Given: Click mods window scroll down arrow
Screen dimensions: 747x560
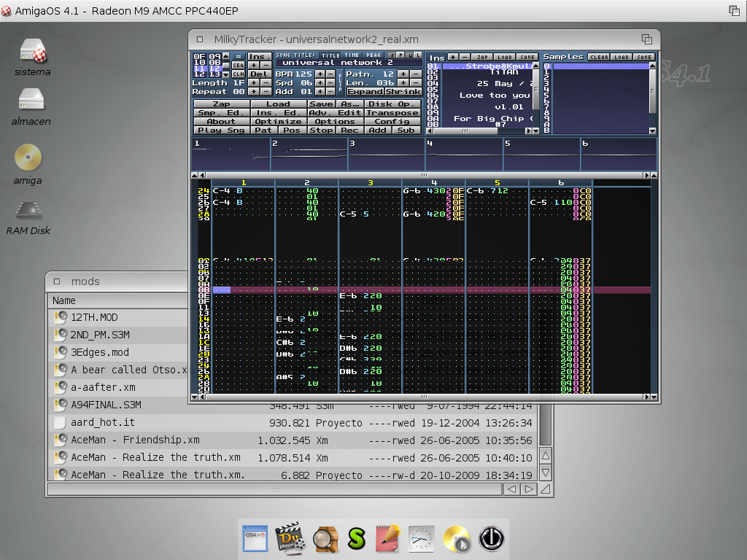Looking at the screenshot, I should [546, 472].
